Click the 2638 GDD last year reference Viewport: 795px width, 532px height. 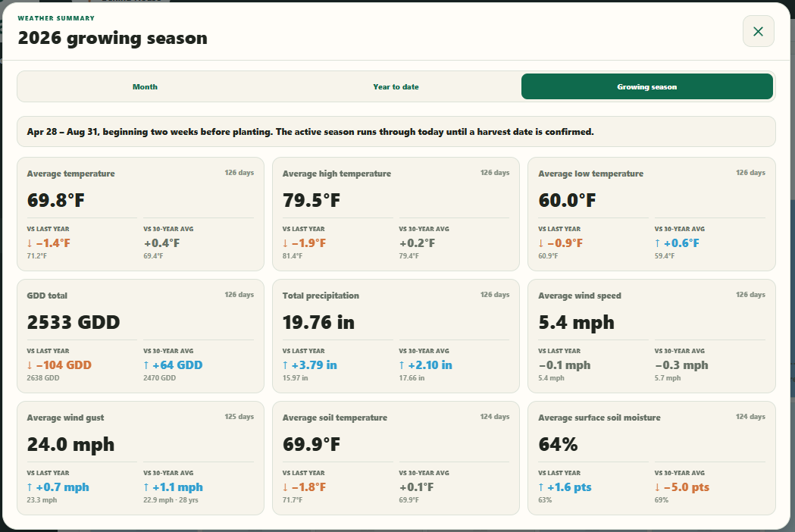(43, 378)
